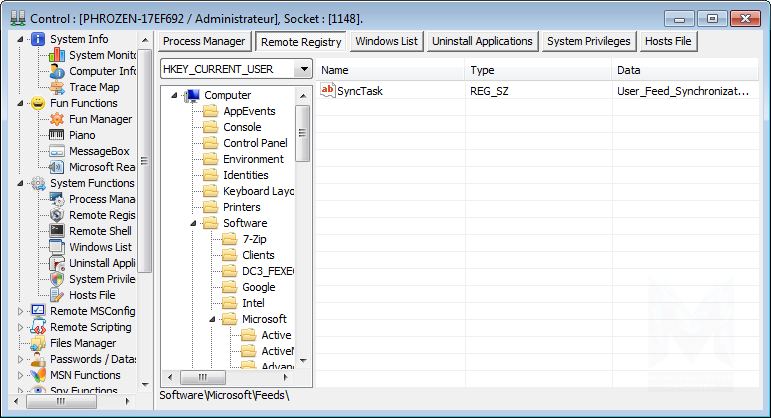
Task: Switch to the Process Manager tab
Action: pyautogui.click(x=204, y=41)
